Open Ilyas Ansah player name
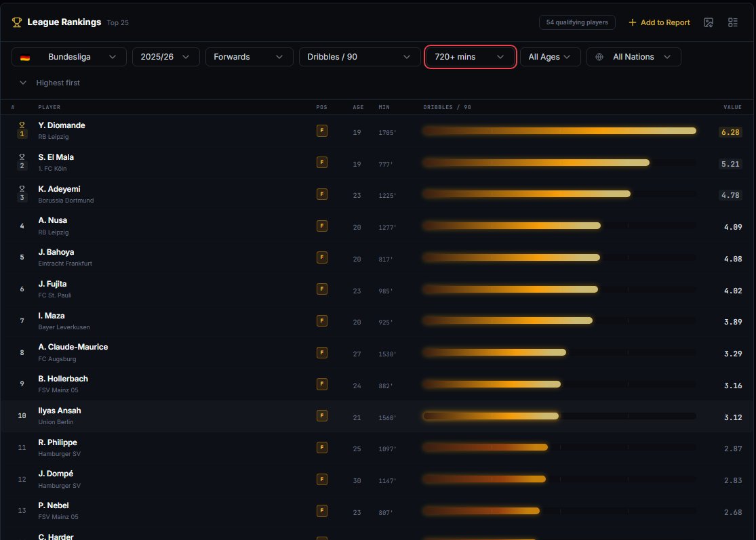 point(59,411)
